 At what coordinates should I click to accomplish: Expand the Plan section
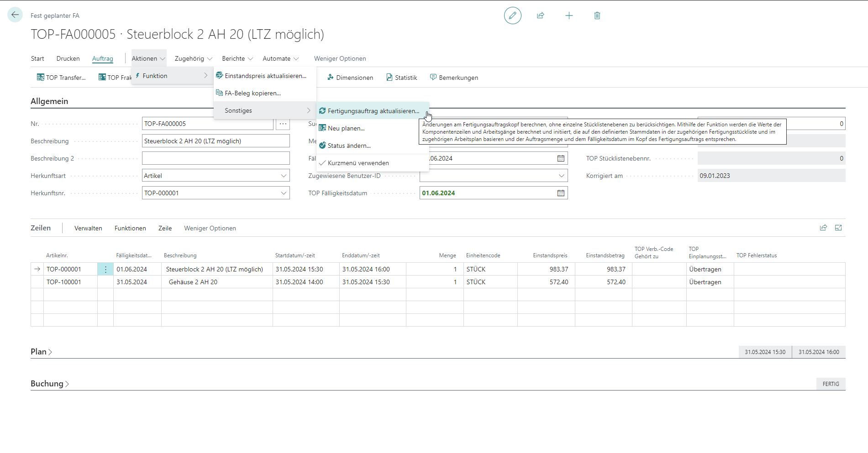pyautogui.click(x=42, y=352)
